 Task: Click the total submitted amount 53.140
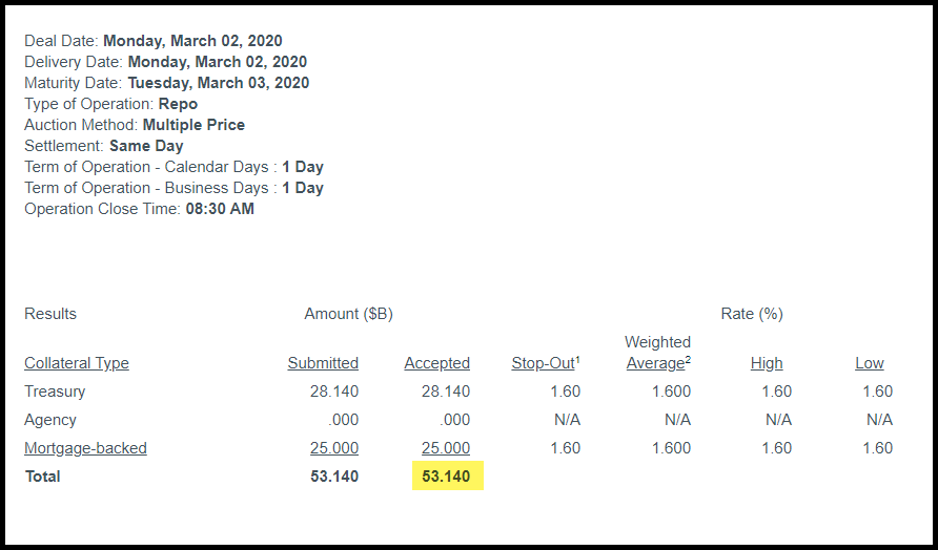point(334,476)
